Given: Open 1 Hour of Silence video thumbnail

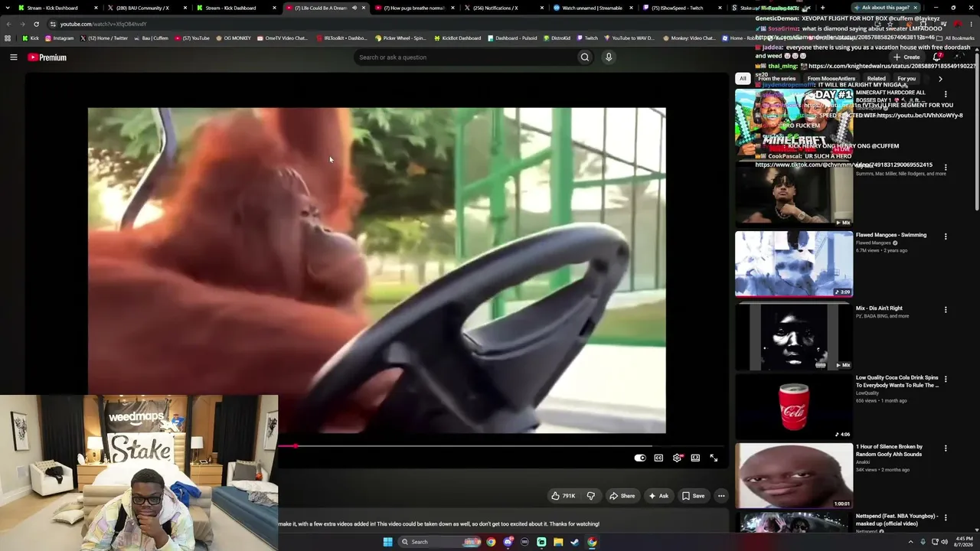Looking at the screenshot, I should click(794, 476).
